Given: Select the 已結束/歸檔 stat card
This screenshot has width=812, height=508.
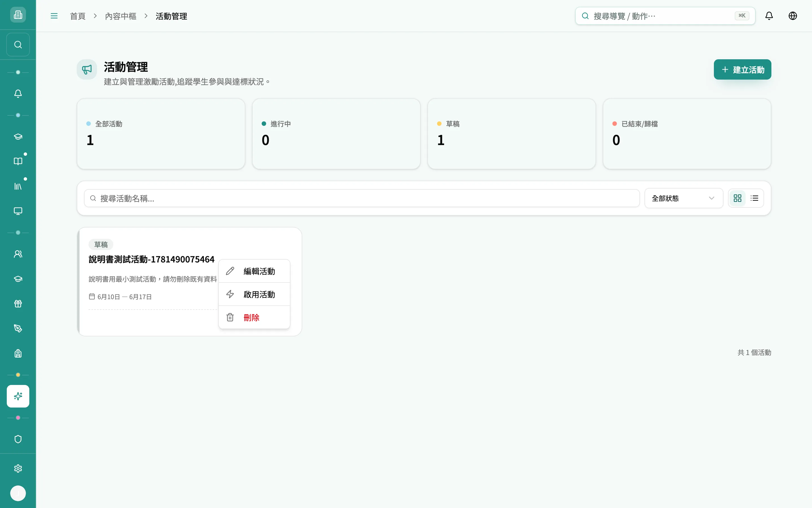Looking at the screenshot, I should [687, 134].
